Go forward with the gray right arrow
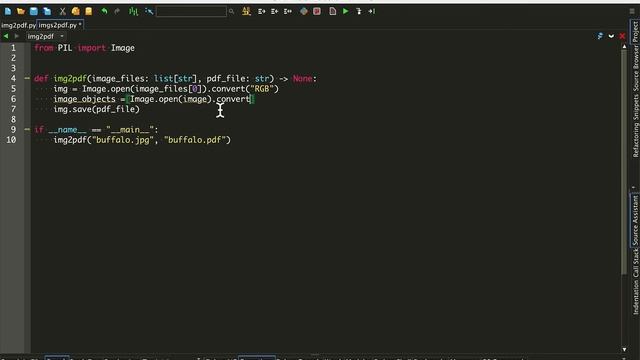 16,36
